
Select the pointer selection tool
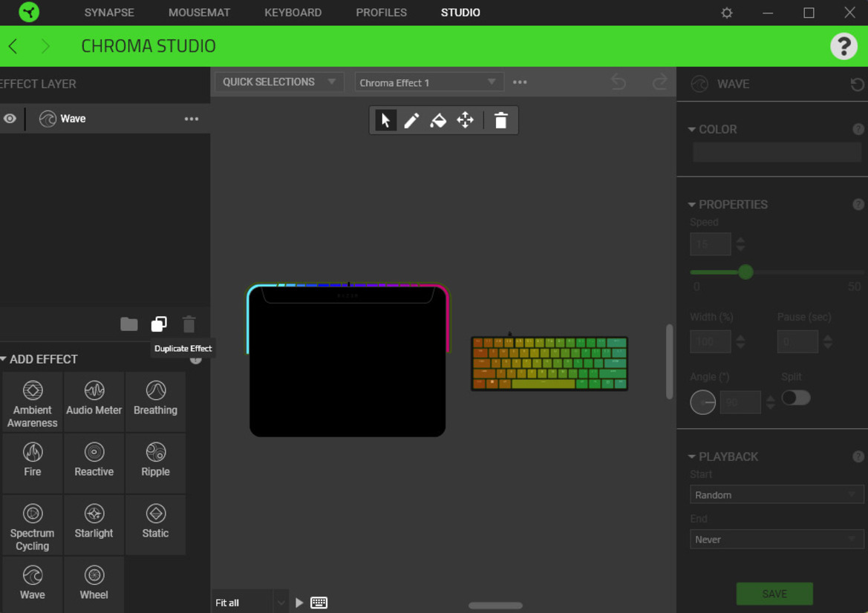[x=385, y=120]
